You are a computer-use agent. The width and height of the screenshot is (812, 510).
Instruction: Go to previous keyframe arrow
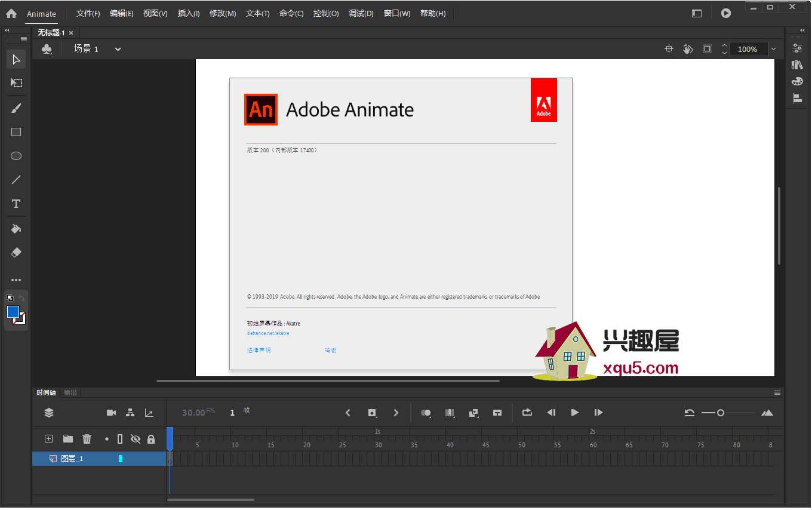(348, 413)
